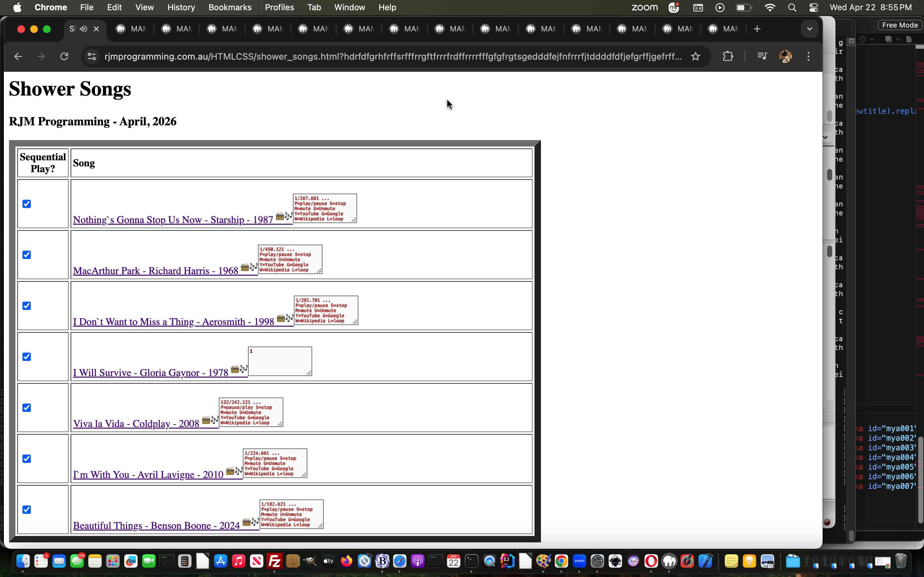Open site information icon in address bar

(92, 56)
